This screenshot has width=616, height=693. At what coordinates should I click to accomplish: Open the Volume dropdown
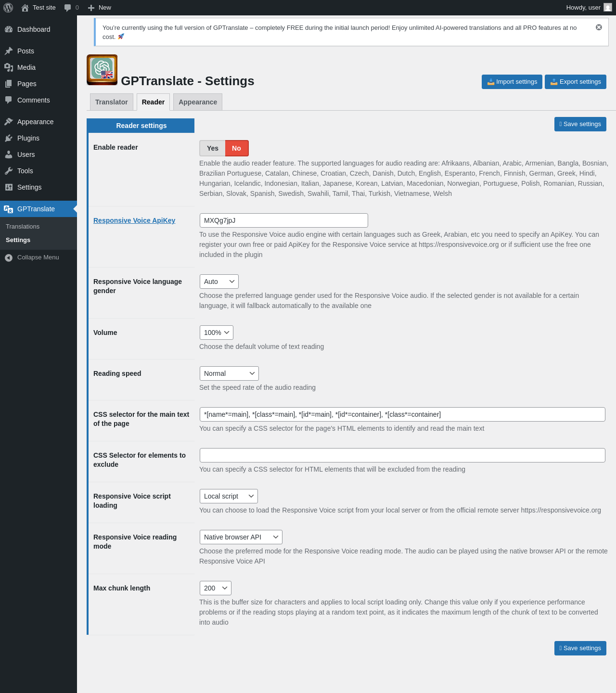click(217, 333)
